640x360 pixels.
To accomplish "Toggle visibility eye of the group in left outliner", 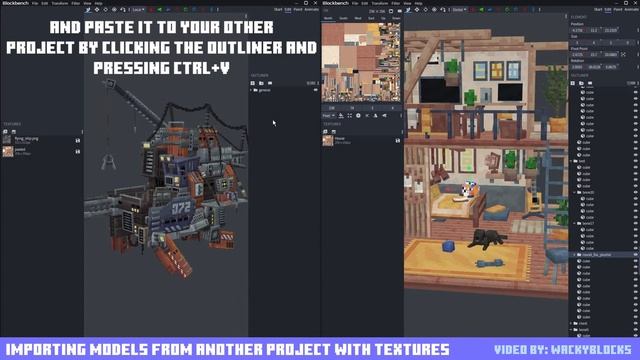I will click(316, 90).
